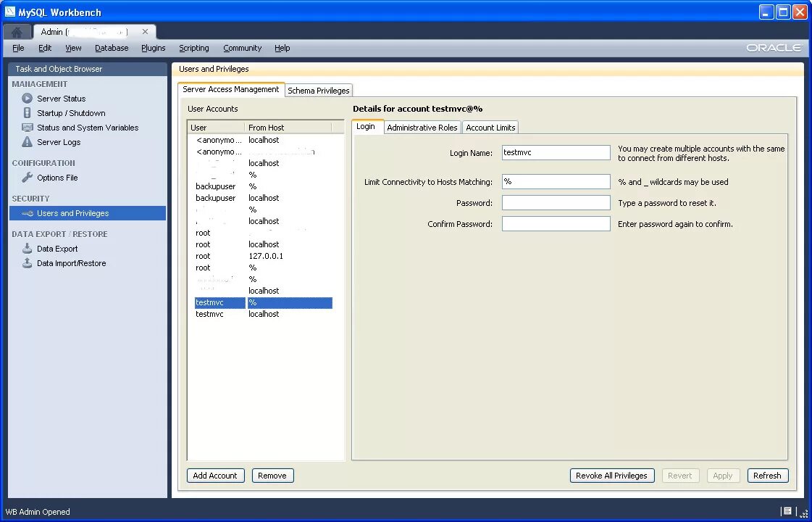
Task: Open the View menu
Action: (x=73, y=48)
